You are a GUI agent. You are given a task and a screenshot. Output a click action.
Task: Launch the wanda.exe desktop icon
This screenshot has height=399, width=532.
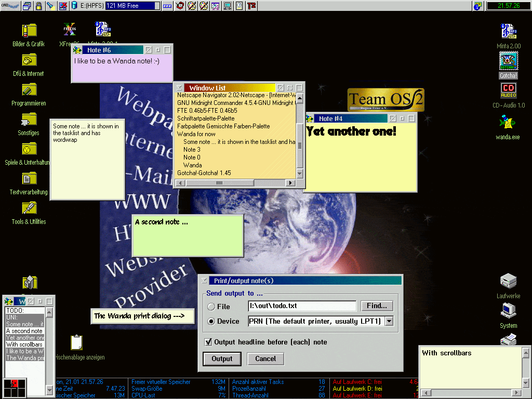pos(508,122)
